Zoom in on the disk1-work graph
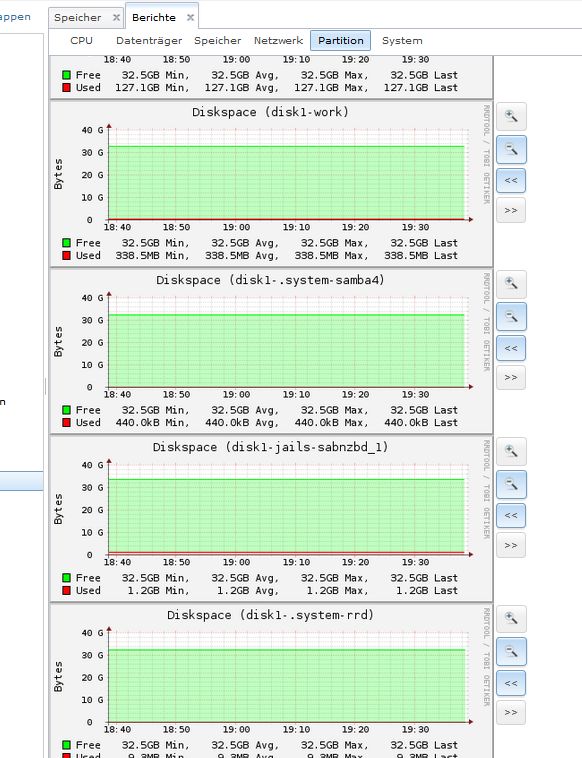 [511, 116]
